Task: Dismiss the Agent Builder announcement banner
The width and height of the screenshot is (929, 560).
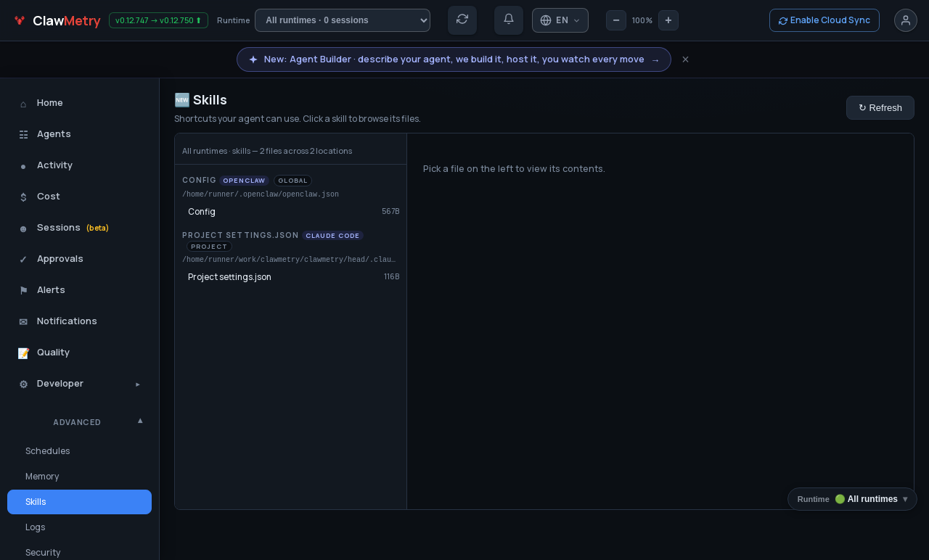Action: pos(685,59)
